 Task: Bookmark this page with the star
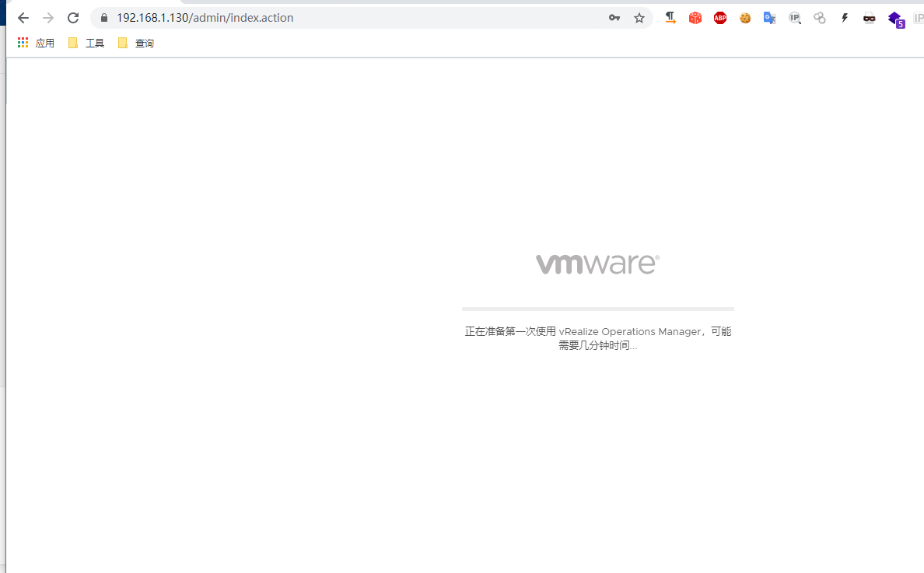pyautogui.click(x=639, y=18)
